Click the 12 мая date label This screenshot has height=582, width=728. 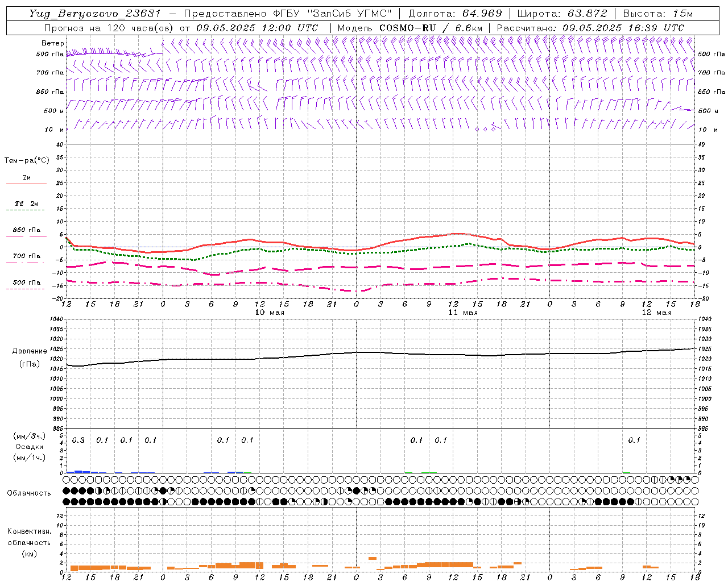click(x=656, y=313)
